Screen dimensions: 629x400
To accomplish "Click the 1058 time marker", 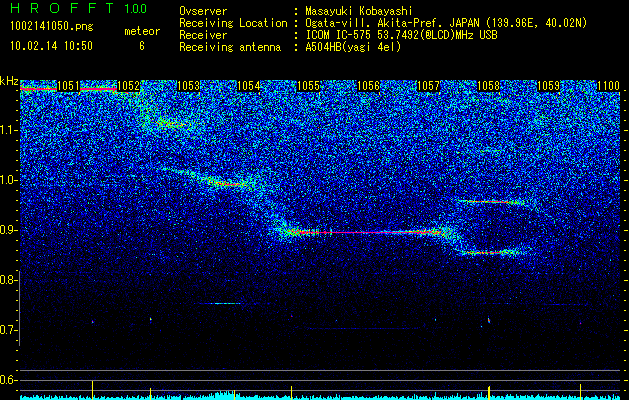I will (x=488, y=86).
